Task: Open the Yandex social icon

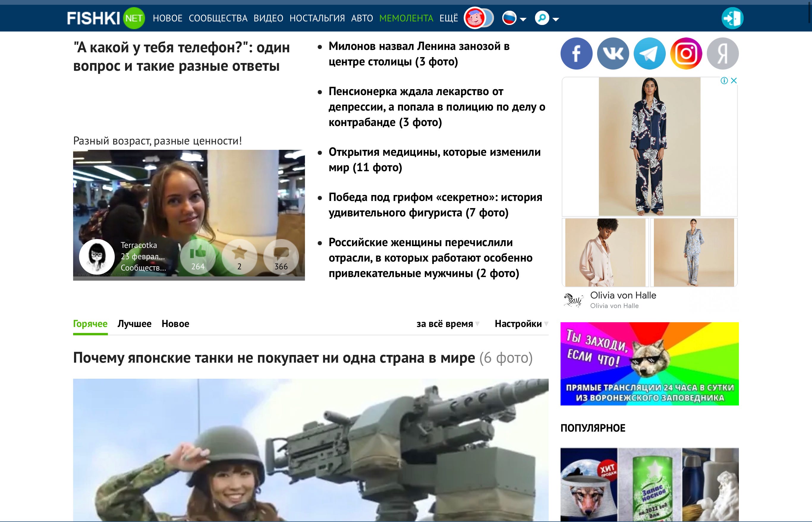Action: [723, 54]
